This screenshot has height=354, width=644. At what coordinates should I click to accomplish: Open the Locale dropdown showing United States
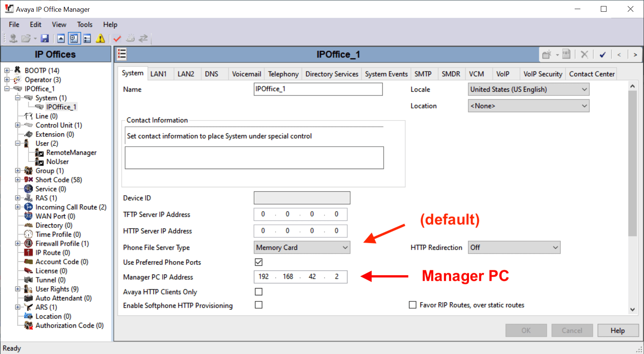pyautogui.click(x=585, y=89)
